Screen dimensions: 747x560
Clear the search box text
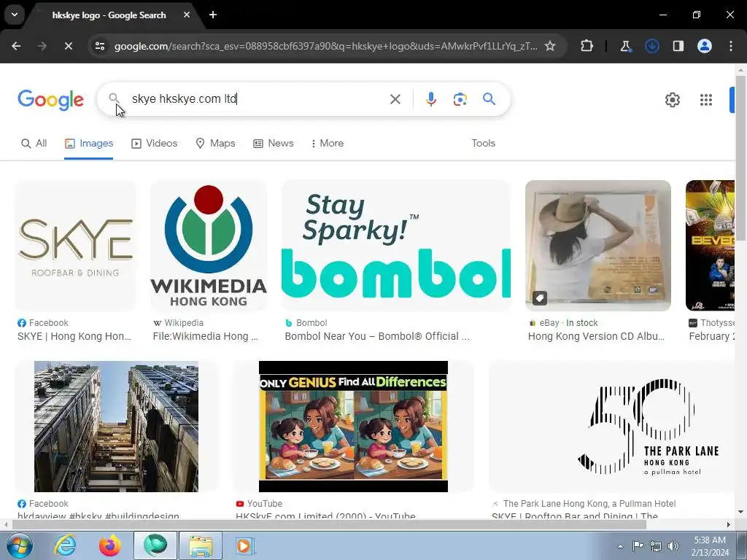(395, 99)
